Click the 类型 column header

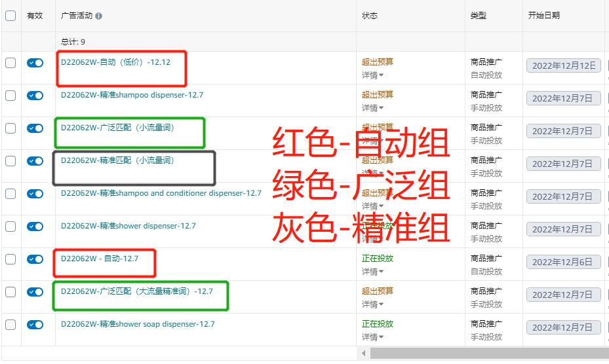[x=479, y=16]
